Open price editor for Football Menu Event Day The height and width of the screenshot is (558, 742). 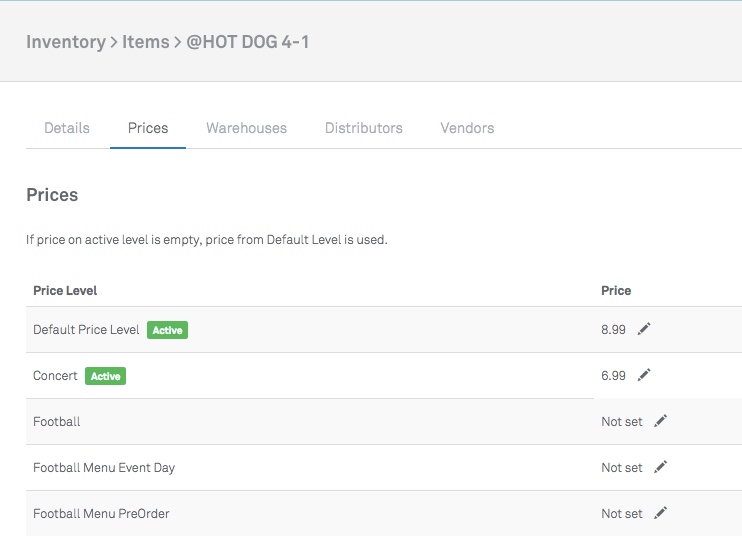660,467
